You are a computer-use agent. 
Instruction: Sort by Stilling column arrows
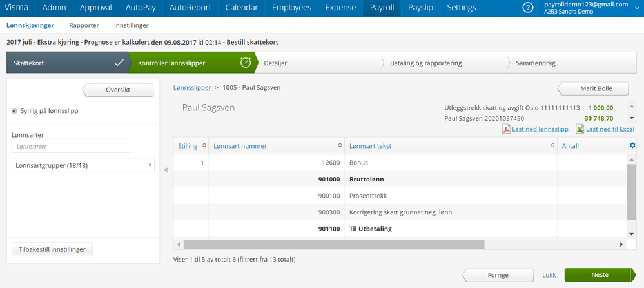[204, 146]
